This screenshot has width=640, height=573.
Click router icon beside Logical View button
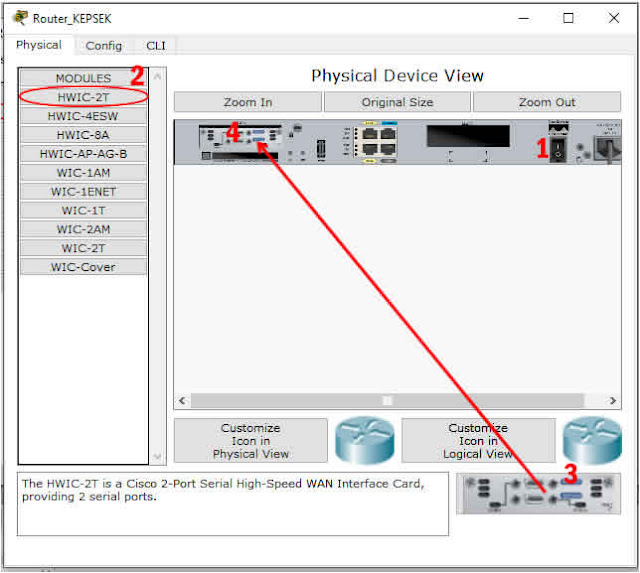(x=592, y=440)
